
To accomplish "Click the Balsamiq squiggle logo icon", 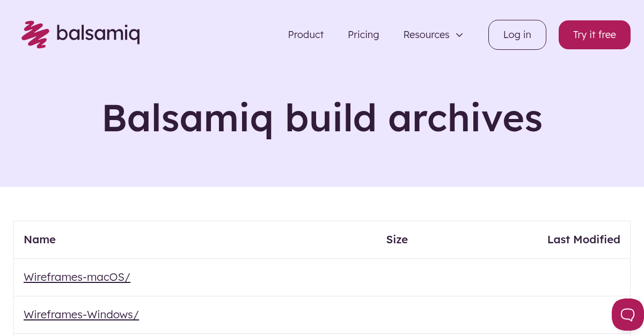I will pyautogui.click(x=35, y=34).
